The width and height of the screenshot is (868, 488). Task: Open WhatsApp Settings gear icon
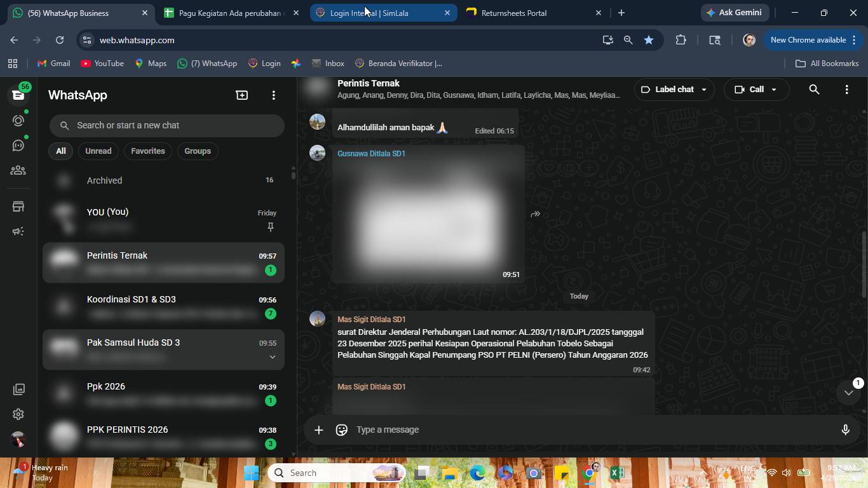[x=18, y=414]
